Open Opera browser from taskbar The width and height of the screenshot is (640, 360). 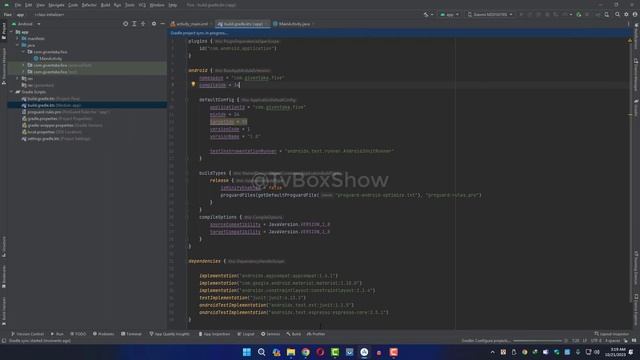320,352
